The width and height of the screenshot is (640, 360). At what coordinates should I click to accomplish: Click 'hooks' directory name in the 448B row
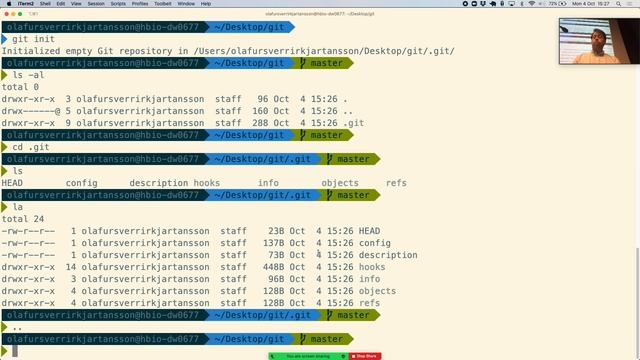pyautogui.click(x=372, y=267)
